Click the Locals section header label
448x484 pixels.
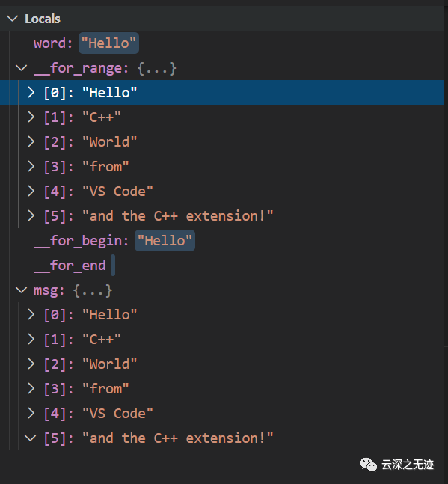click(43, 19)
